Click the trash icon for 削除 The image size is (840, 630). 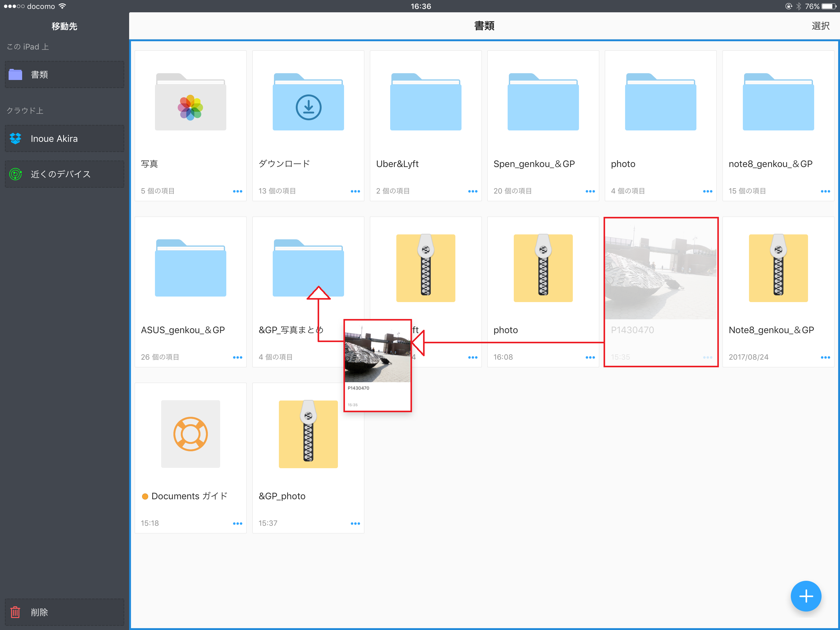(16, 612)
